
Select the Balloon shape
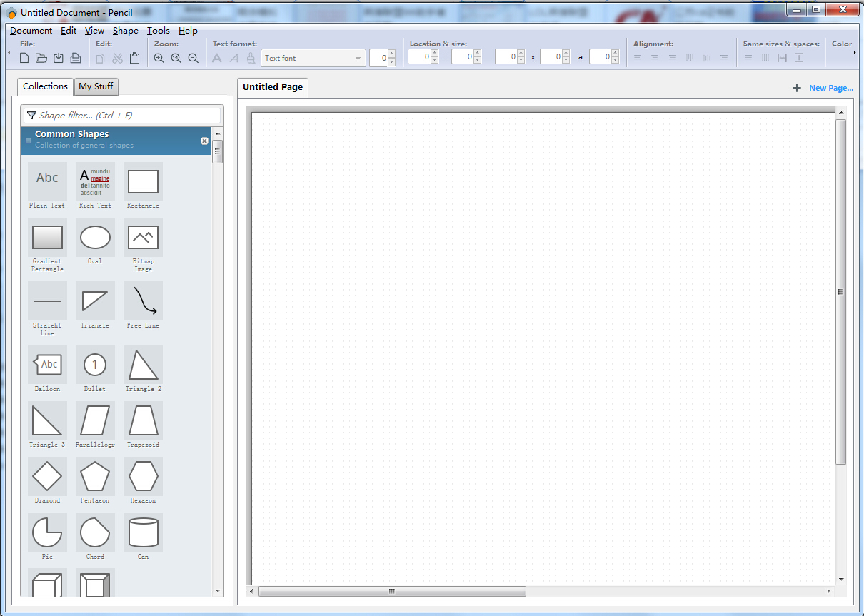pos(47,364)
